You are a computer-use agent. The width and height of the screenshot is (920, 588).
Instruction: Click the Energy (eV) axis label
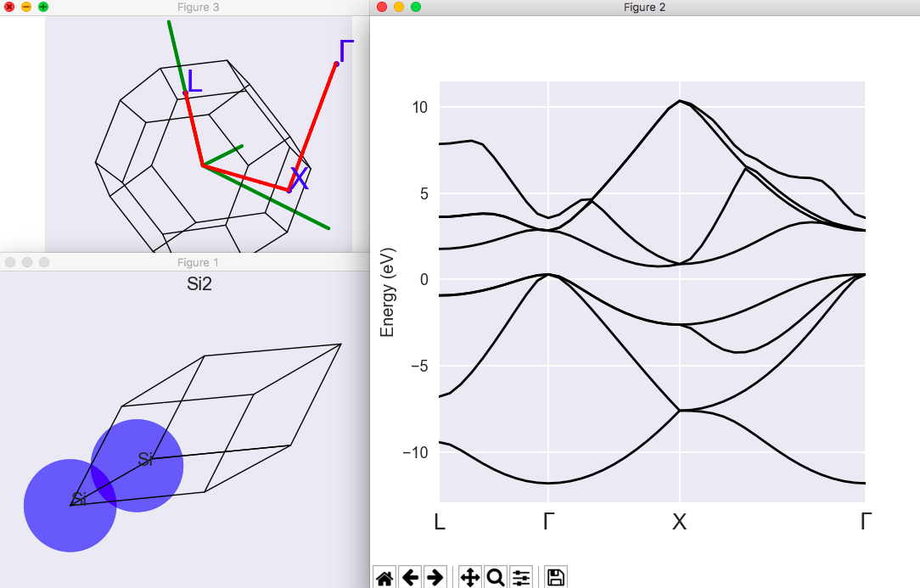(388, 293)
